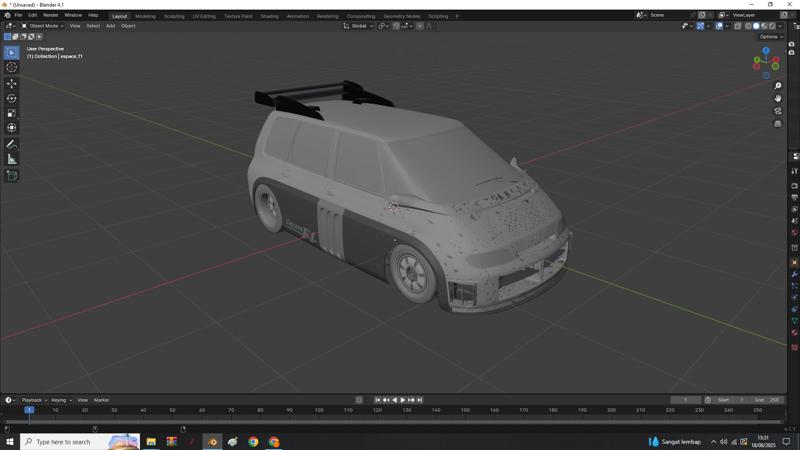
Task: Open the Playback dropdown
Action: [34, 400]
